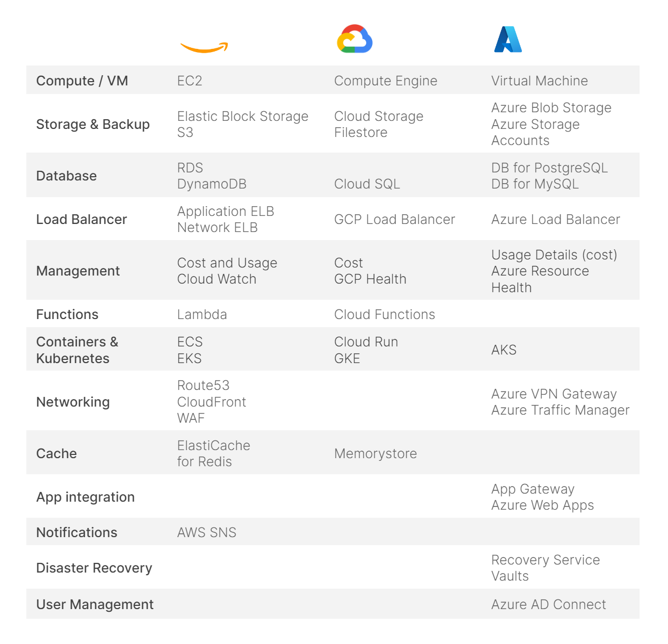Viewport: 668px width, 644px height.
Task: Click Azure Traffic Manager text
Action: click(560, 410)
